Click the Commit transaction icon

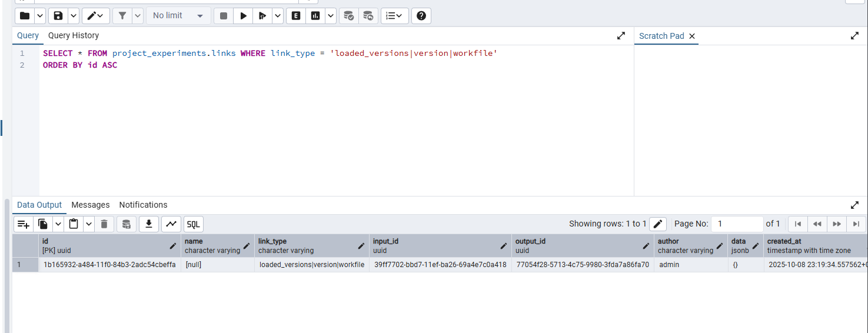[349, 16]
